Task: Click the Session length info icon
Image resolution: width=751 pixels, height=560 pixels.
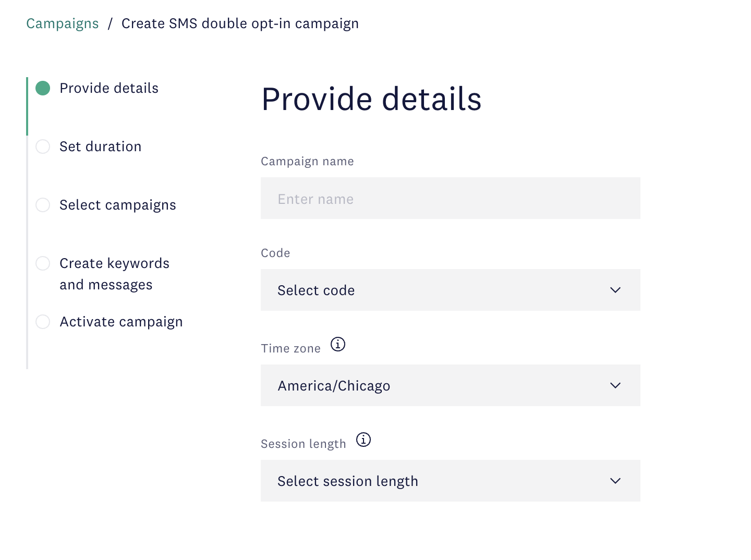Action: coord(363,440)
